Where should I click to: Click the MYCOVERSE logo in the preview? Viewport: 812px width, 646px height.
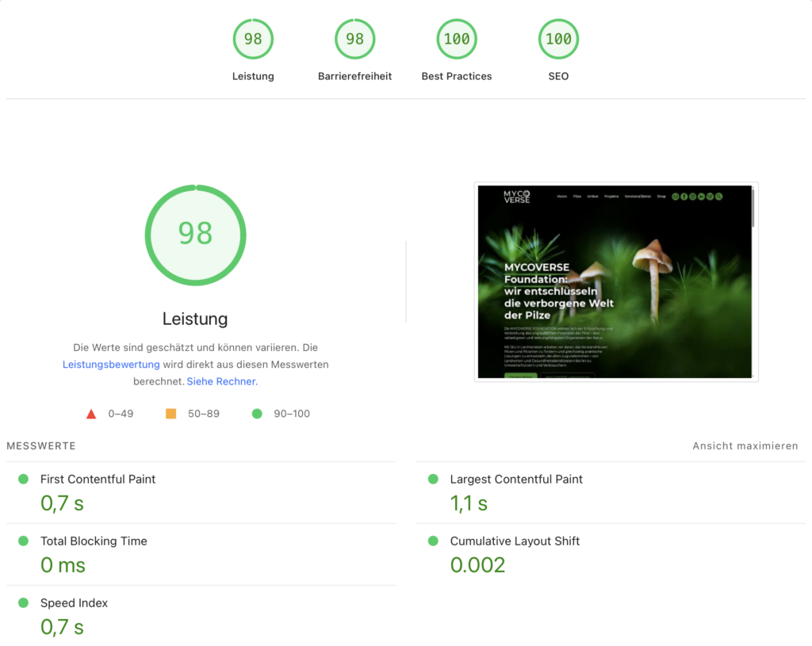(x=516, y=197)
